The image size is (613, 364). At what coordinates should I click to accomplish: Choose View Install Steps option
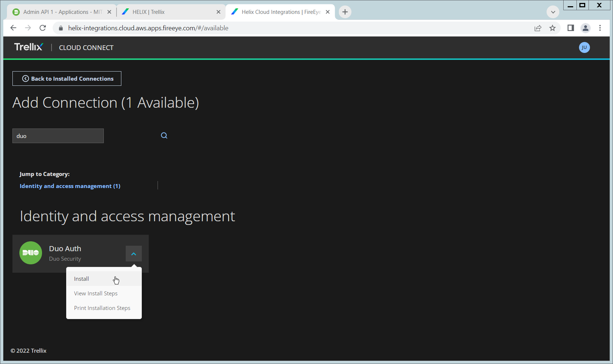96,294
